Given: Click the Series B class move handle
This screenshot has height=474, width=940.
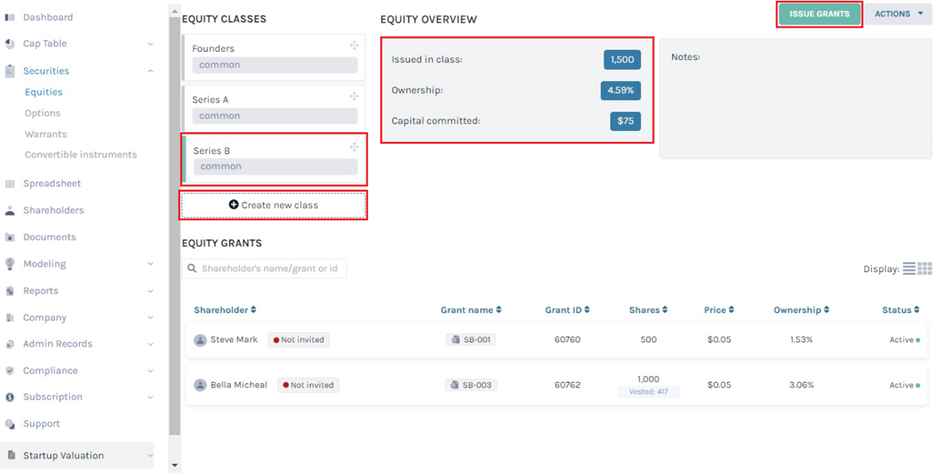Looking at the screenshot, I should coord(354,147).
